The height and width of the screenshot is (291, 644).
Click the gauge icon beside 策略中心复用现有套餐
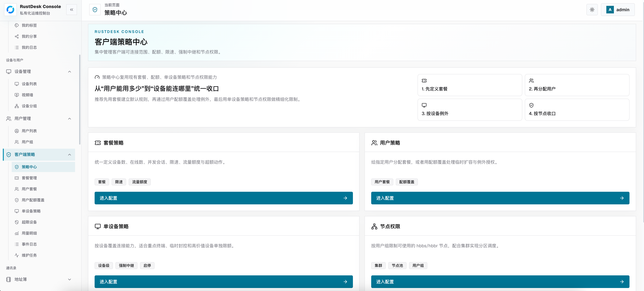coord(97,77)
